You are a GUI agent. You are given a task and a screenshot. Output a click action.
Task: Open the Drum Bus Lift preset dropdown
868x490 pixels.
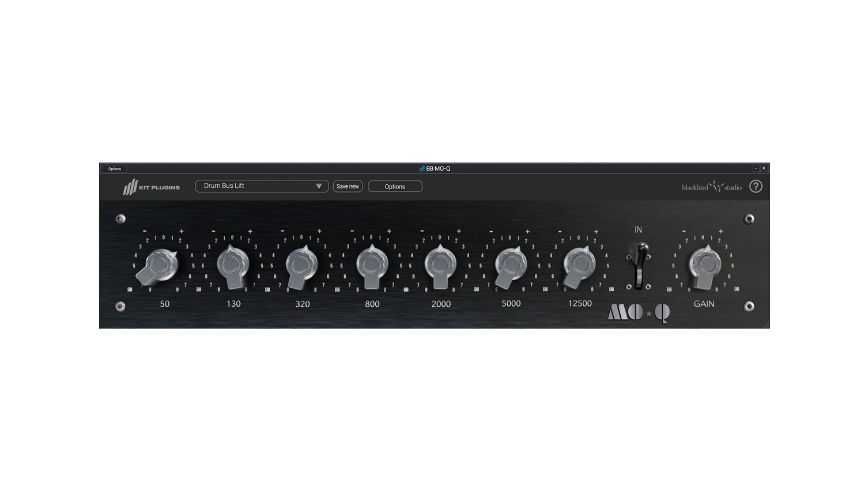pos(256,186)
